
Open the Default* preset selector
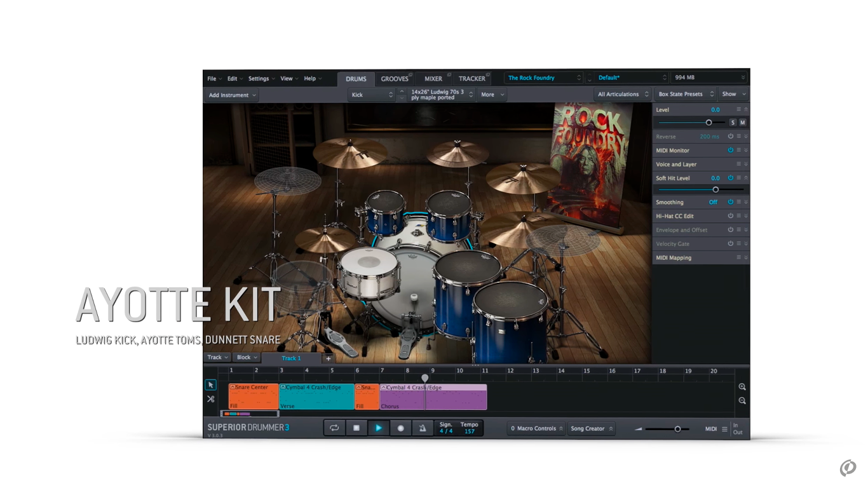(632, 78)
